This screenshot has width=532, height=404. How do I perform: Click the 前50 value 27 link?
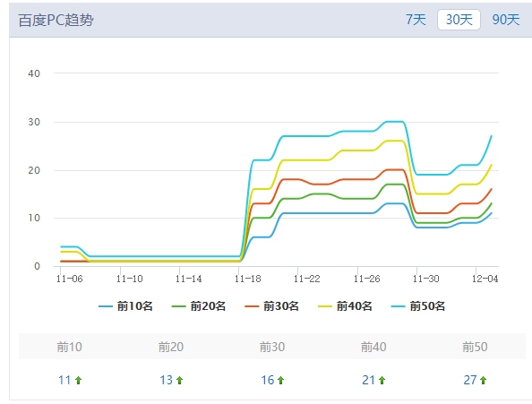tap(470, 380)
